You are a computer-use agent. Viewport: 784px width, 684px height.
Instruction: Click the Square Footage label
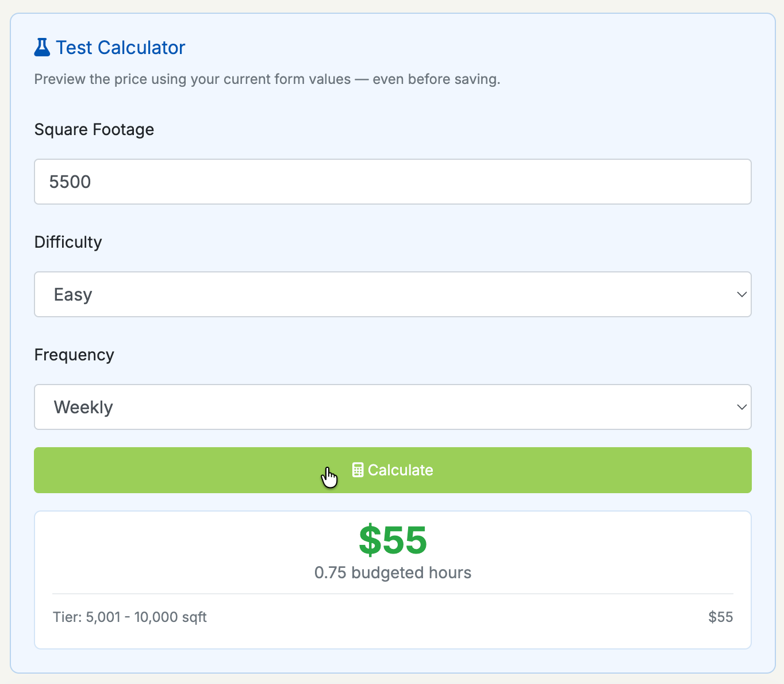pyautogui.click(x=94, y=130)
